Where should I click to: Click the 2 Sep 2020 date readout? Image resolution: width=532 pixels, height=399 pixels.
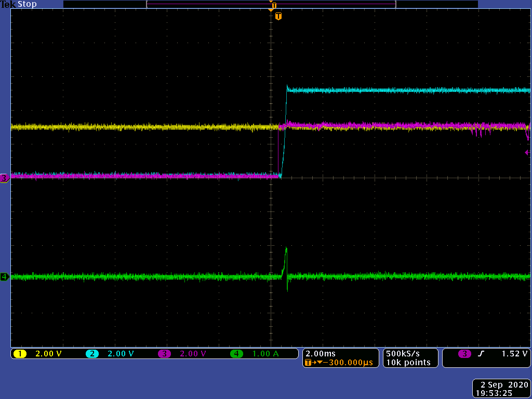[504, 385]
